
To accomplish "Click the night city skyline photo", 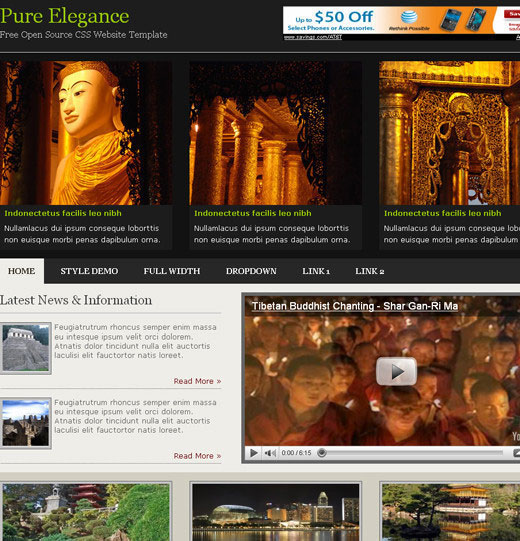I will tap(276, 512).
